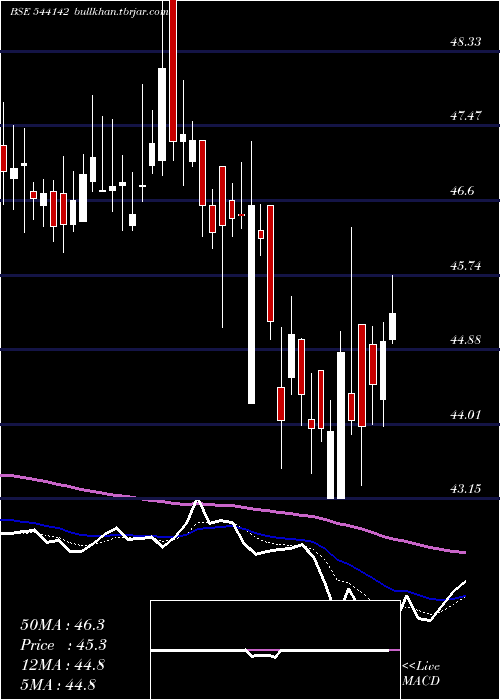Click the 47.47 price axis label
500x700 pixels.
pyautogui.click(x=466, y=116)
